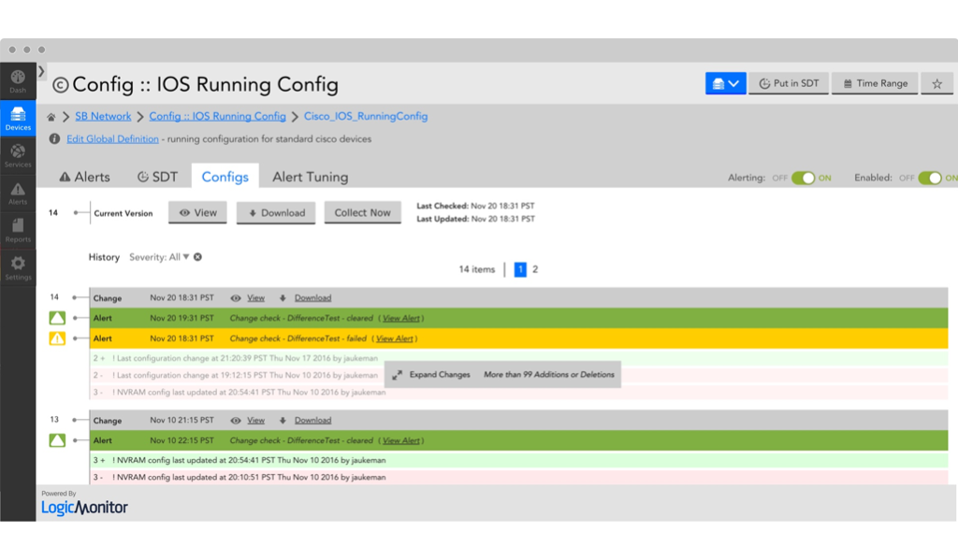Viewport: 958px width, 560px height.
Task: Open Reports in the sidebar
Action: click(18, 231)
